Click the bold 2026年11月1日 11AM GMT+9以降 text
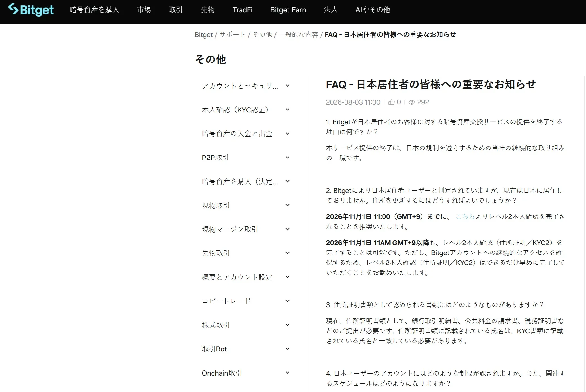 [x=377, y=243]
